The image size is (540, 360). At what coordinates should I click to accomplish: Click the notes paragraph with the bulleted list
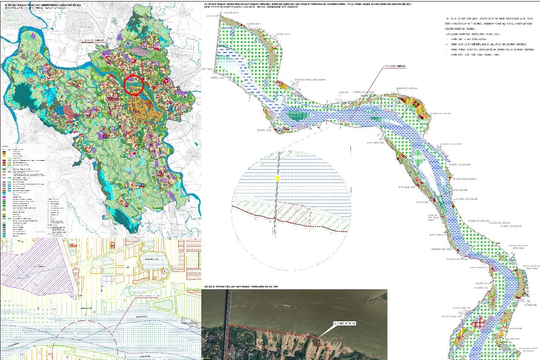coord(489,36)
